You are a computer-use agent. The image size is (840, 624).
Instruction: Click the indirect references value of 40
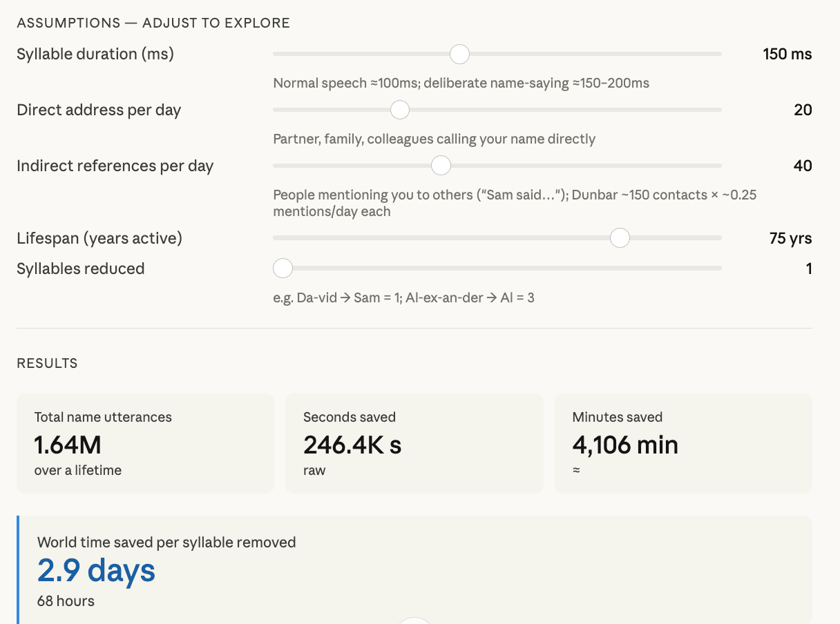[x=803, y=166]
